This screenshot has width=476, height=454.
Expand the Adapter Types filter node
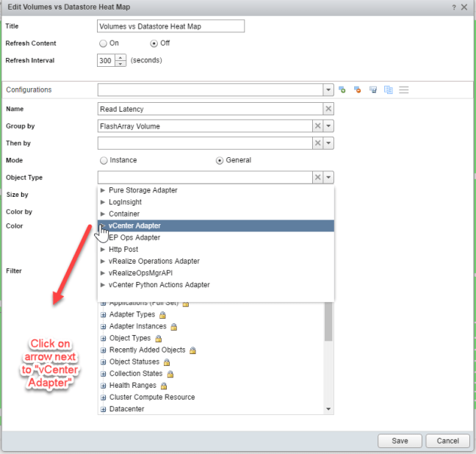pyautogui.click(x=102, y=314)
